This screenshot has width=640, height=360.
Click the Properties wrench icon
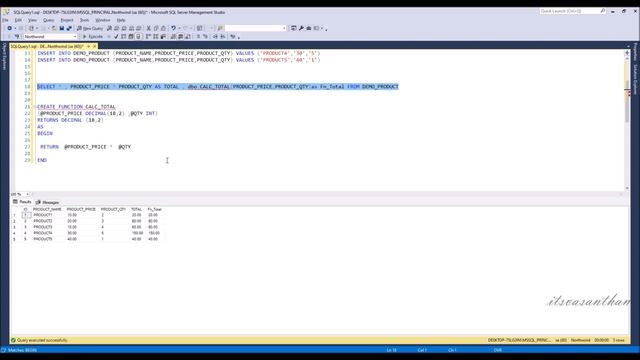pyautogui.click(x=301, y=28)
